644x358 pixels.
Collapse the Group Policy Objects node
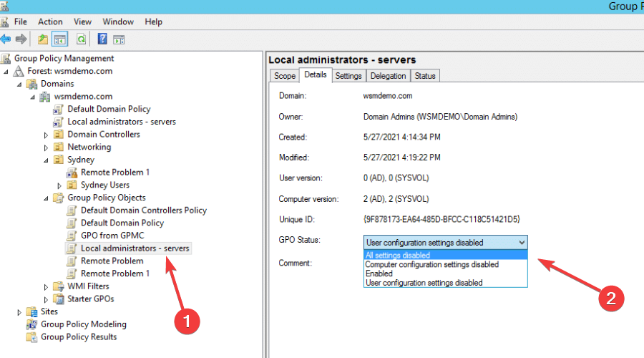click(x=46, y=198)
